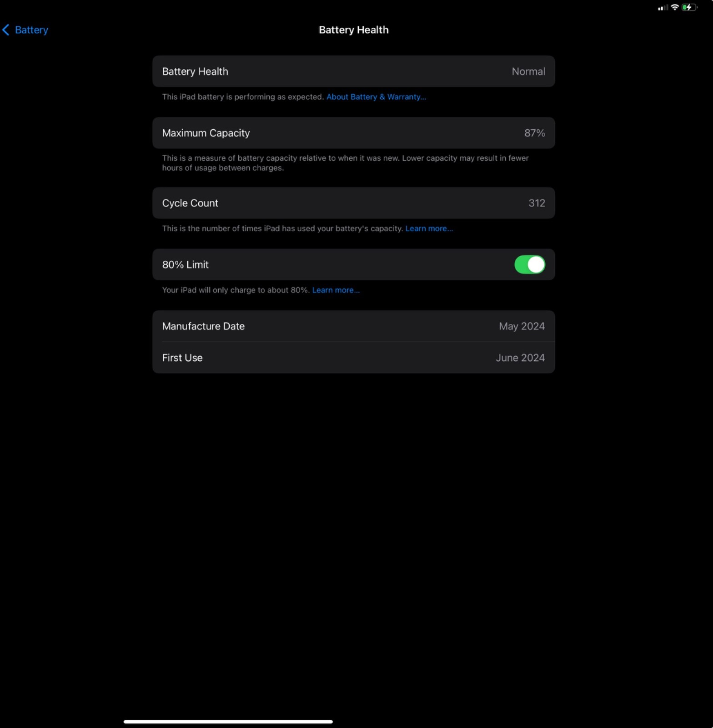
Task: Select the Battery Health row showing Normal
Action: (x=353, y=71)
